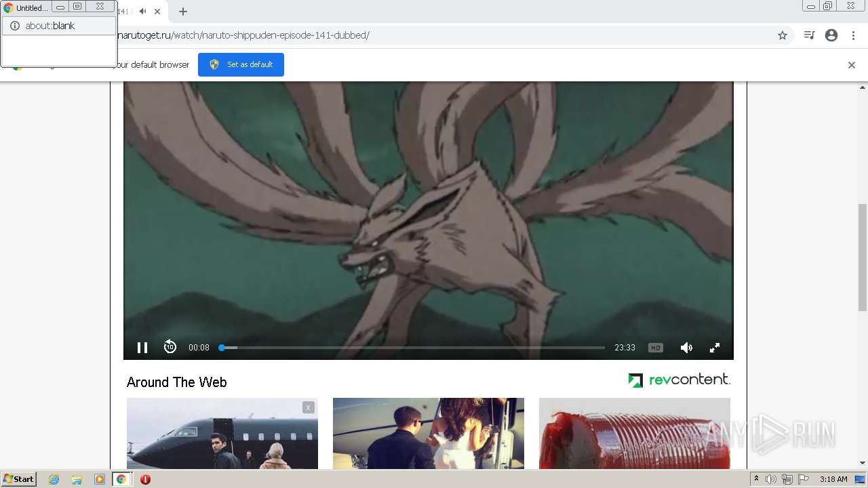Minimize the Untitled popup window

click(x=60, y=7)
